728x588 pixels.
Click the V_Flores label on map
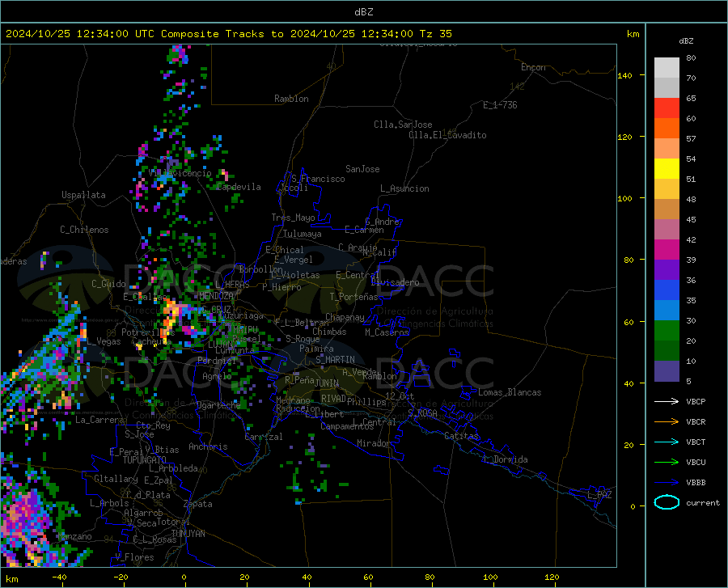(134, 557)
